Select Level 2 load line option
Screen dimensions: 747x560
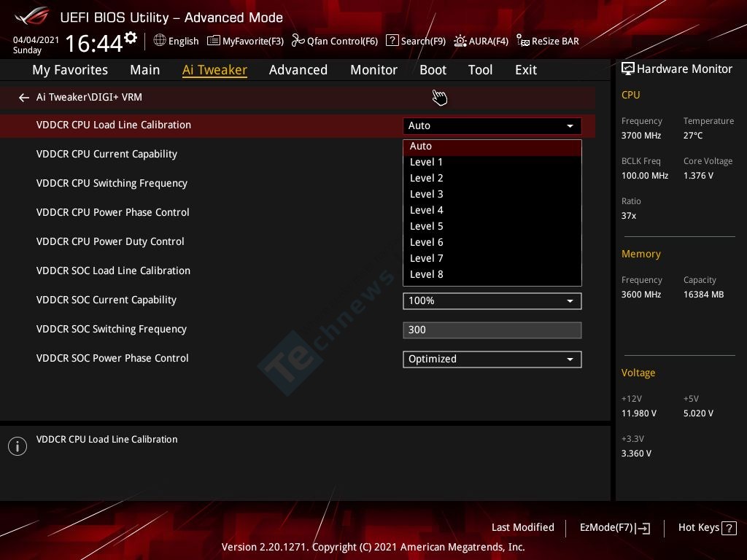(x=492, y=179)
